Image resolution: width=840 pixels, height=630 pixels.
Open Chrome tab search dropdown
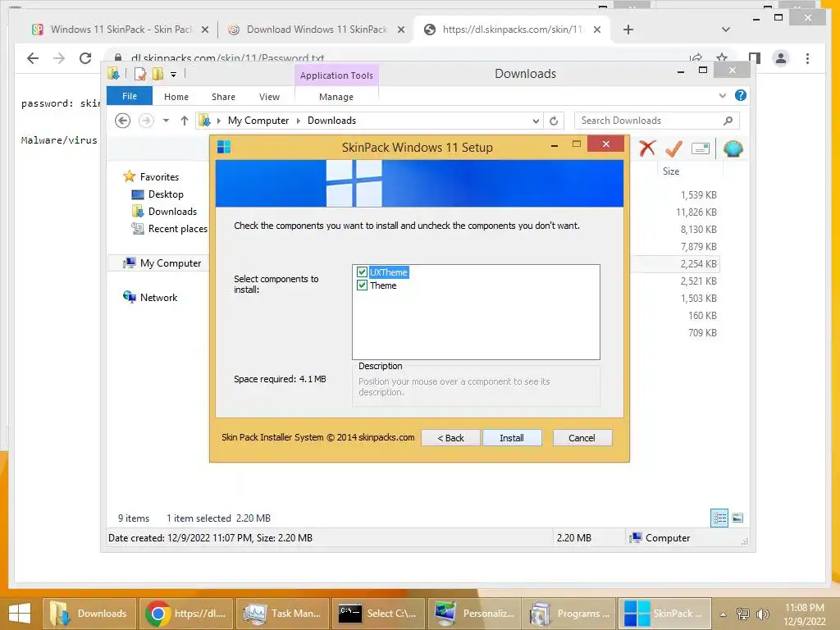pyautogui.click(x=726, y=30)
